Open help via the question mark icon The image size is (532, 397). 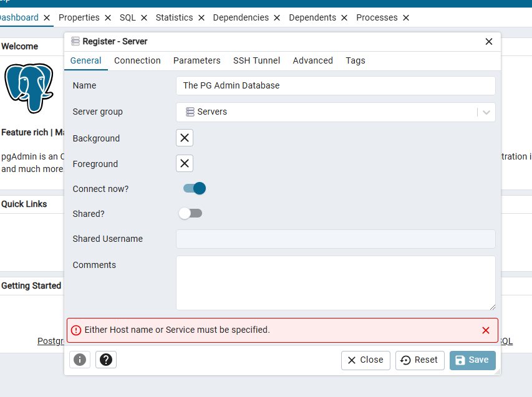coord(106,360)
